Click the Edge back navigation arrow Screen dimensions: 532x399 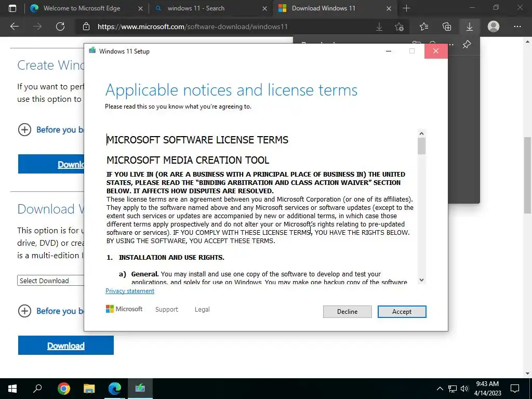tap(14, 26)
